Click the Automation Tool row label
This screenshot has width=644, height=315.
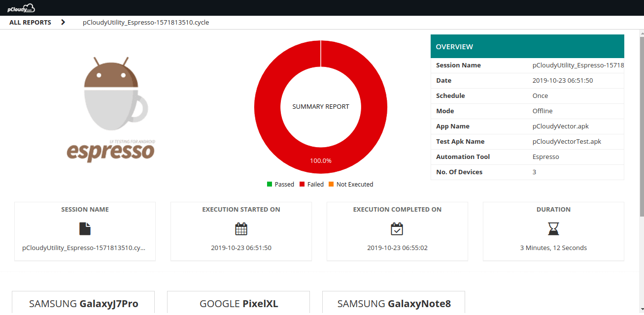pyautogui.click(x=463, y=157)
